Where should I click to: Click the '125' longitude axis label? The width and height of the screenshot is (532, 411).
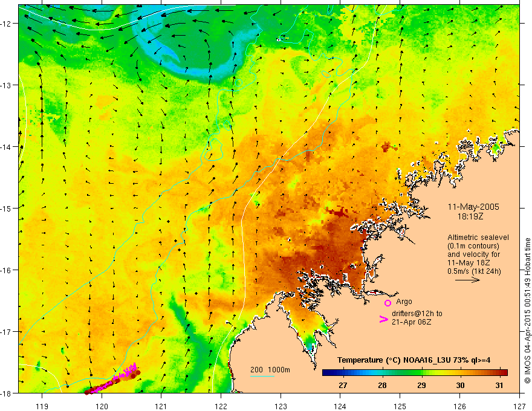[400, 406]
